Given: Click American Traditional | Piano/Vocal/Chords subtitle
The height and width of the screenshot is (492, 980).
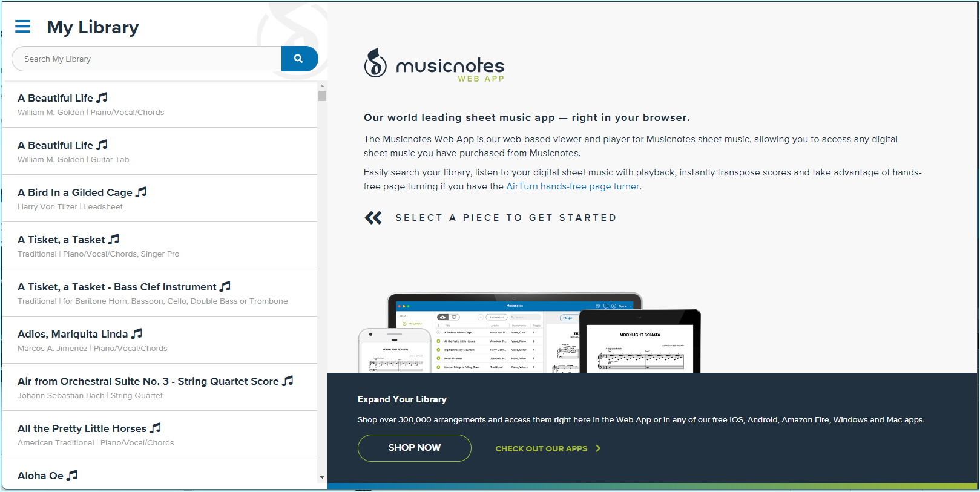Looking at the screenshot, I should [x=96, y=443].
